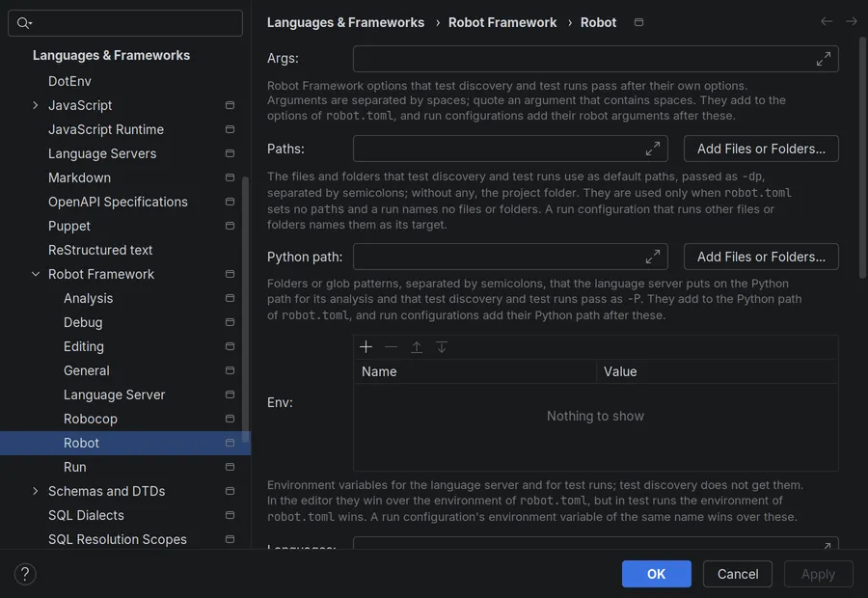Click the move Env variable down arrow
Image resolution: width=868 pixels, height=598 pixels.
441,347
